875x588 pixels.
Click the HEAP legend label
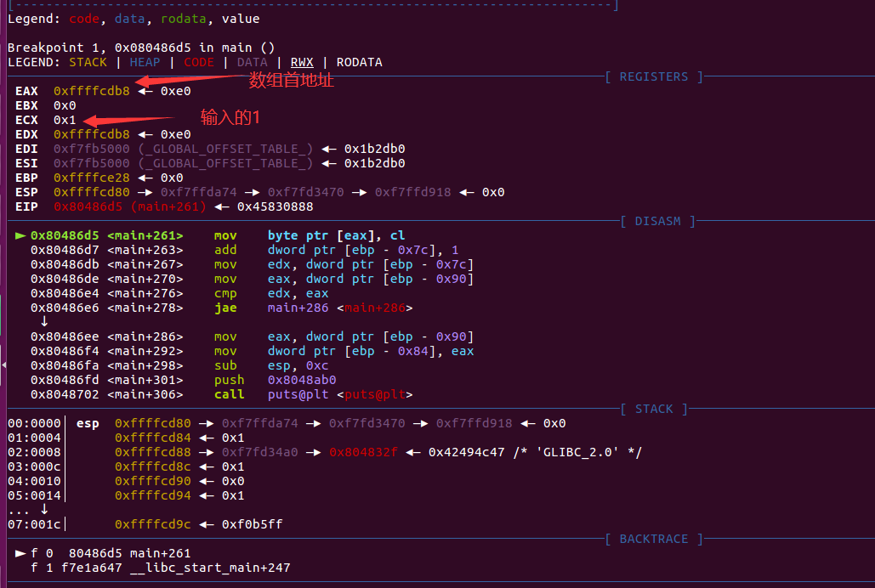pos(145,63)
